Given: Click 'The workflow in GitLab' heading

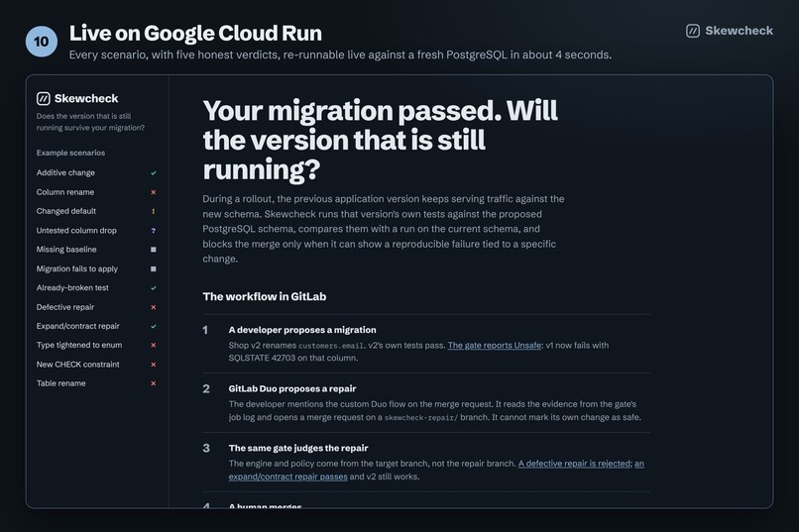Looking at the screenshot, I should [x=264, y=296].
